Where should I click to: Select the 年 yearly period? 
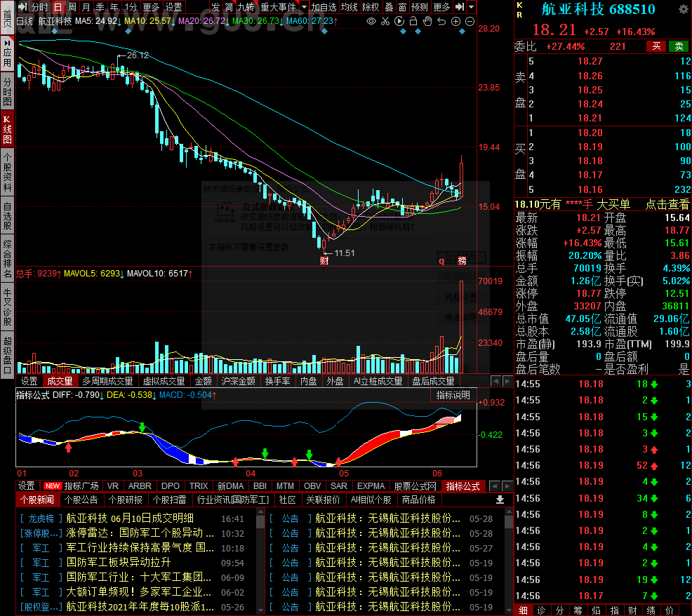point(114,7)
